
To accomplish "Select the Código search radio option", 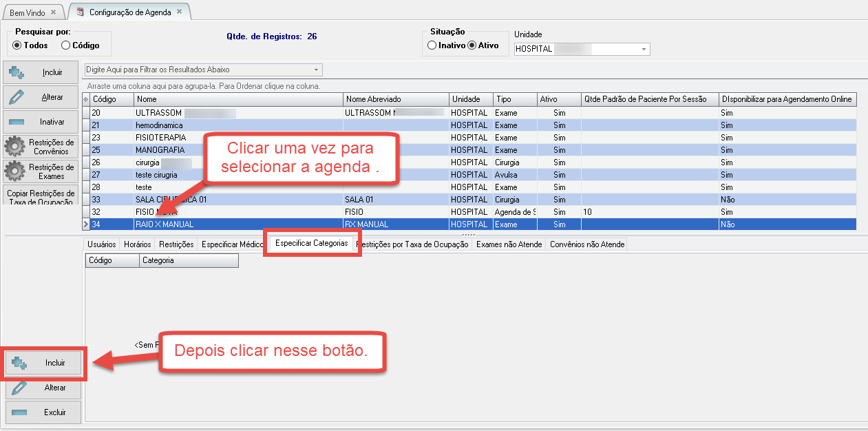I will click(x=65, y=45).
